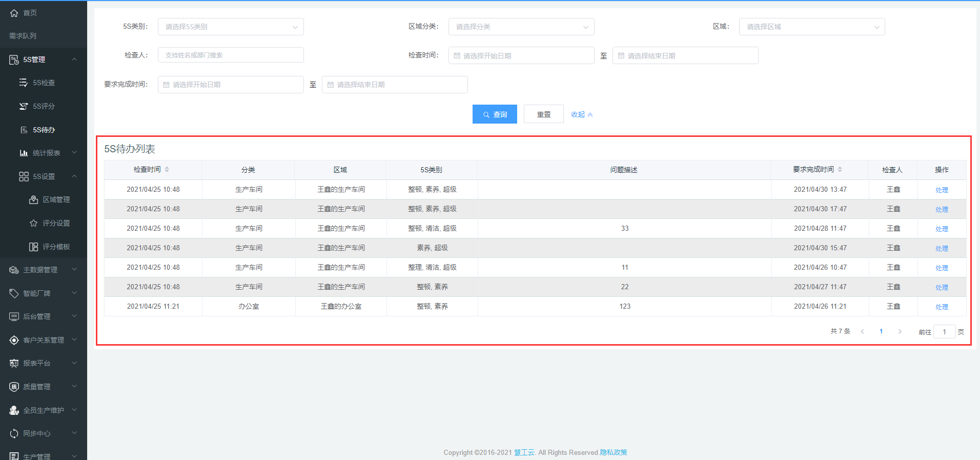The width and height of the screenshot is (980, 460).
Task: Sort the table by 要求完成时间 column
Action: tap(840, 169)
